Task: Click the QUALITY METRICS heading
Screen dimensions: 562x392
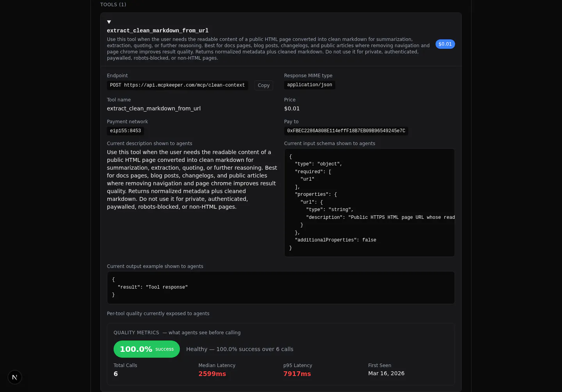Action: (136, 333)
